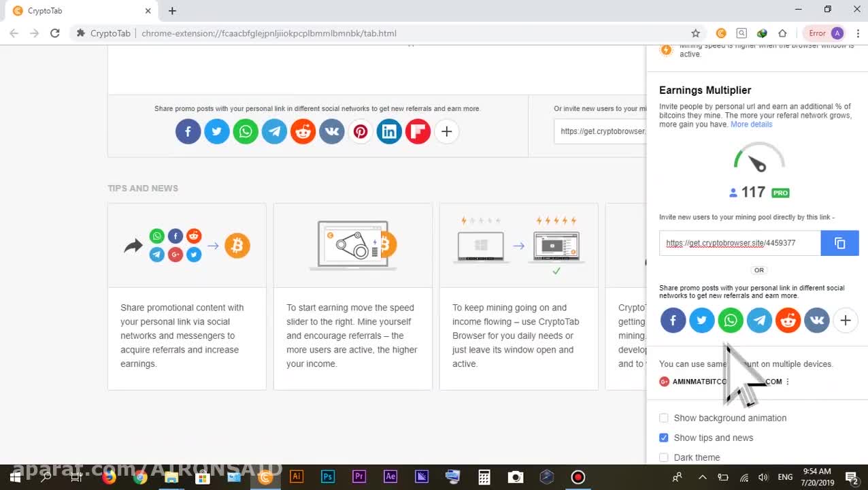Expand more social networks in main panel
The width and height of the screenshot is (868, 490).
click(446, 131)
